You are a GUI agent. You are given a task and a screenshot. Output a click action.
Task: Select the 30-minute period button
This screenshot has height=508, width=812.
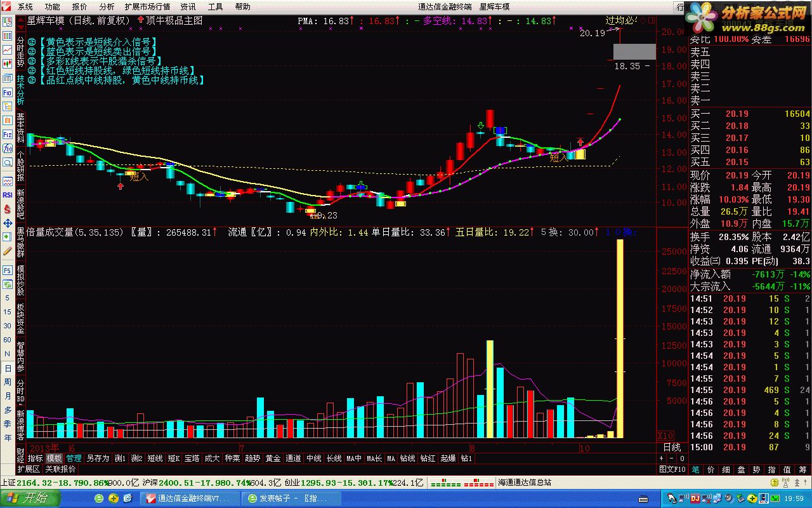pyautogui.click(x=7, y=326)
